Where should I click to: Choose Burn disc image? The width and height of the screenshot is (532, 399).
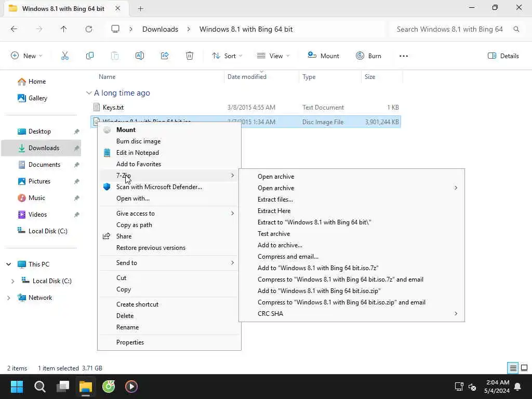pyautogui.click(x=169, y=141)
